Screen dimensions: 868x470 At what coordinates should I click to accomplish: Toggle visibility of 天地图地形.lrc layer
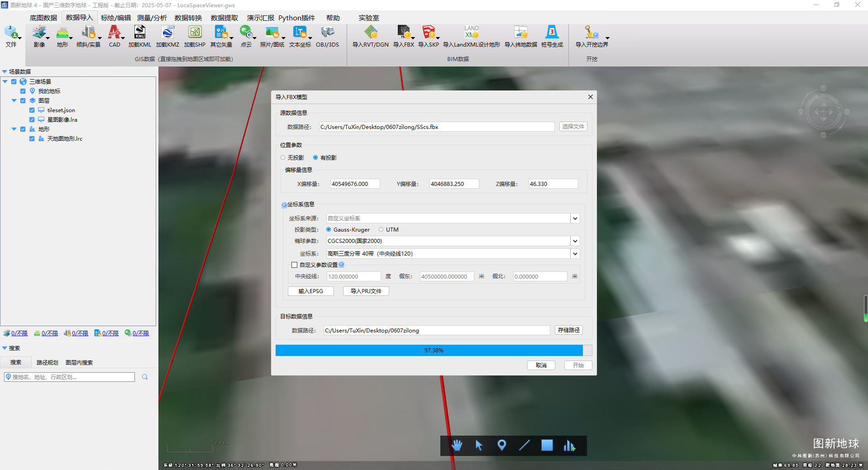32,138
